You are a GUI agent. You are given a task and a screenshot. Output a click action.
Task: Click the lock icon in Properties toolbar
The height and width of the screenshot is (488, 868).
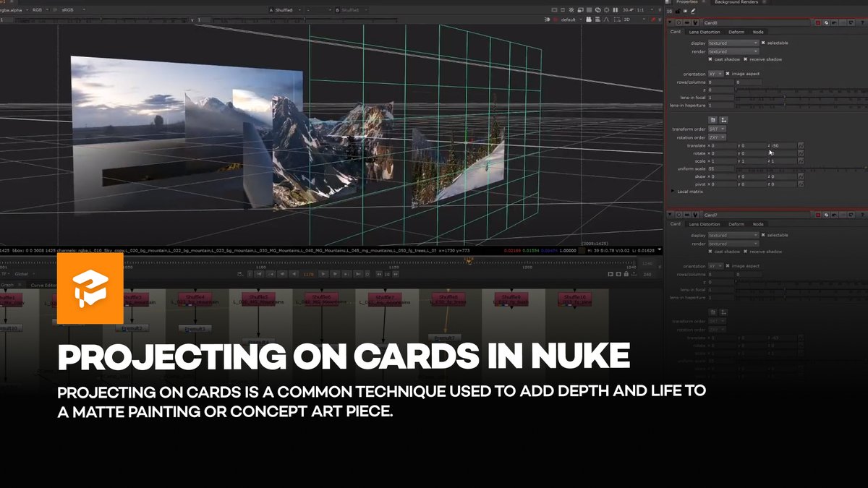pos(678,12)
